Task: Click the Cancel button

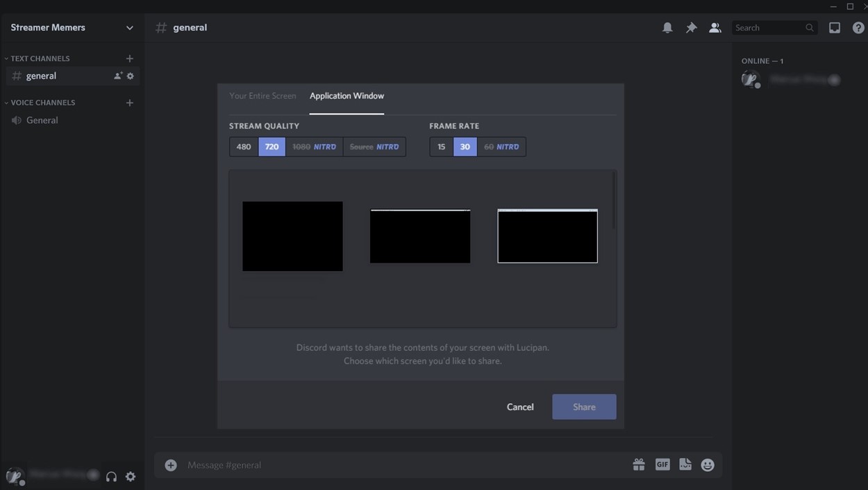Action: (520, 407)
